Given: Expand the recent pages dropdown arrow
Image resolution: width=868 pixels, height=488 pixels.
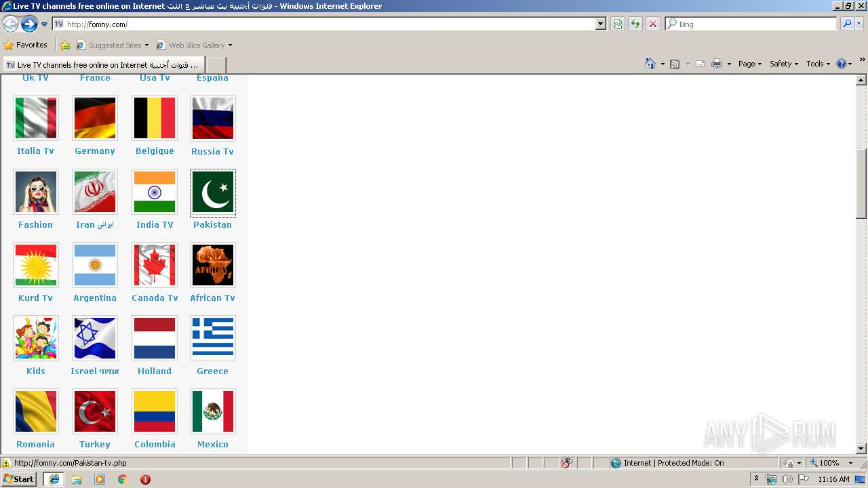Looking at the screenshot, I should (45, 24).
